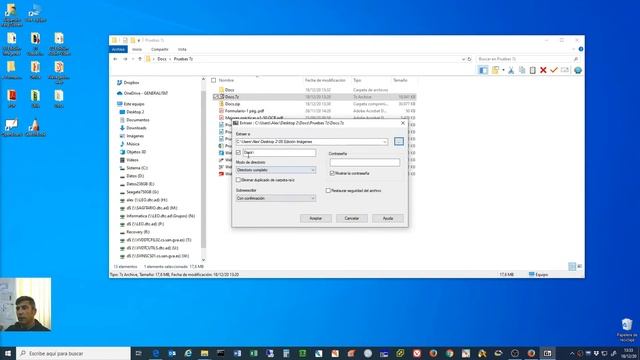The width and height of the screenshot is (640, 360).
Task: Click the search magnifier icon in Explorer
Action: click(576, 59)
